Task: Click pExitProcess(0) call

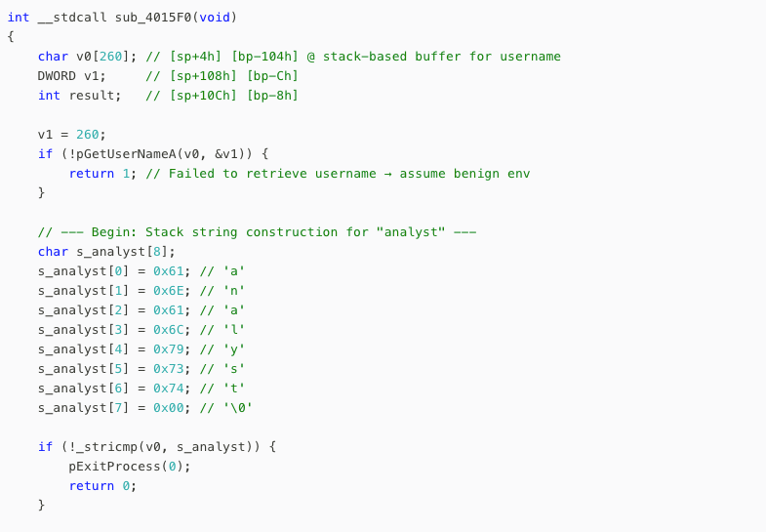Action: tap(129, 467)
